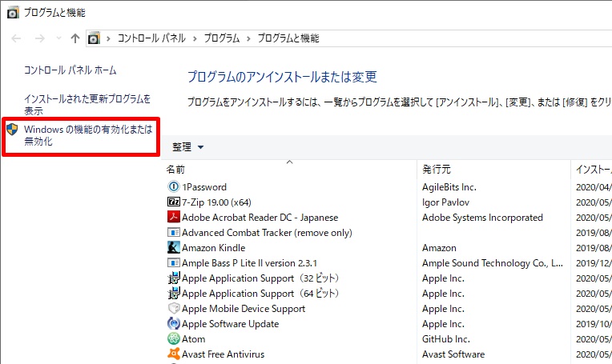Screen dimensions: 612x364
Task: Expand chevron after コントロール パネル breadcrumb
Action: 195,38
